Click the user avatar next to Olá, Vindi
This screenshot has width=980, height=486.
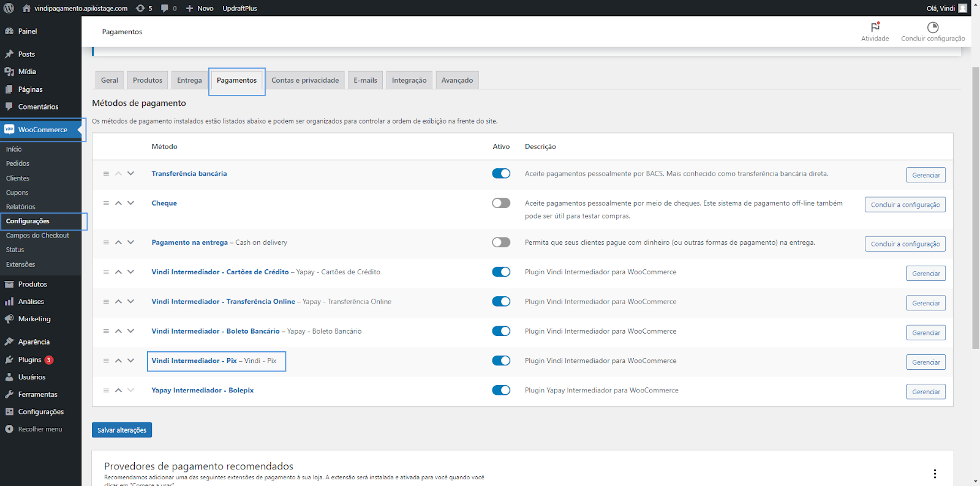(962, 8)
